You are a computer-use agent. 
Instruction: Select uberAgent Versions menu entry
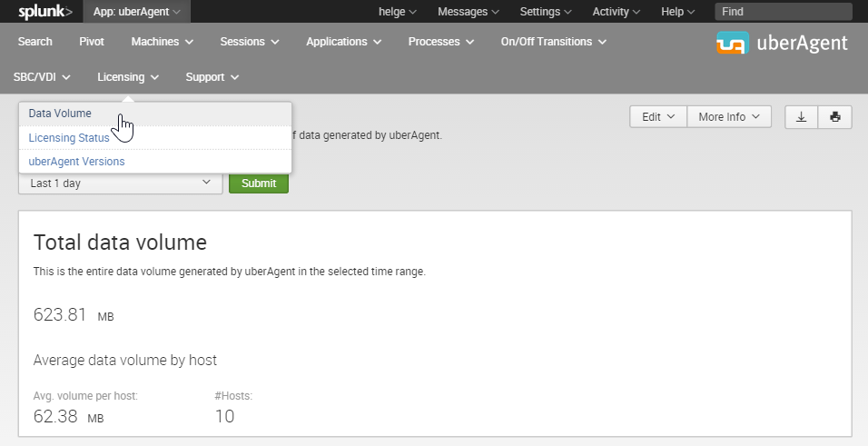click(155, 161)
